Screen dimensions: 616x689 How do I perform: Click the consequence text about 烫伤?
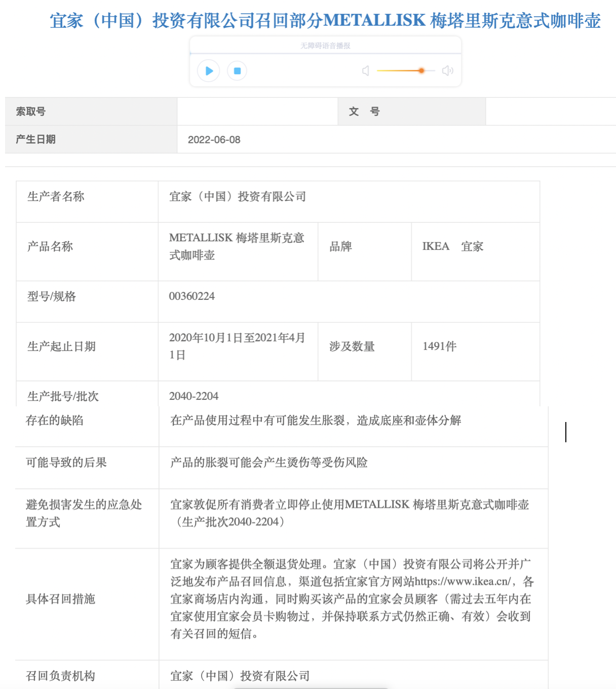coord(269,463)
